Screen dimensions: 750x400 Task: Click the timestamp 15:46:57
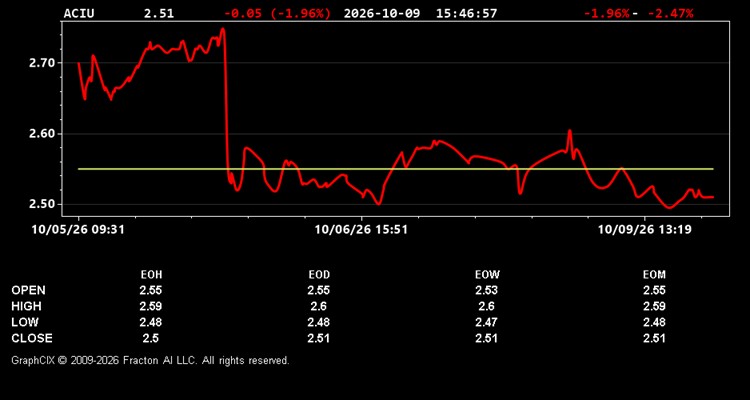click(x=466, y=13)
